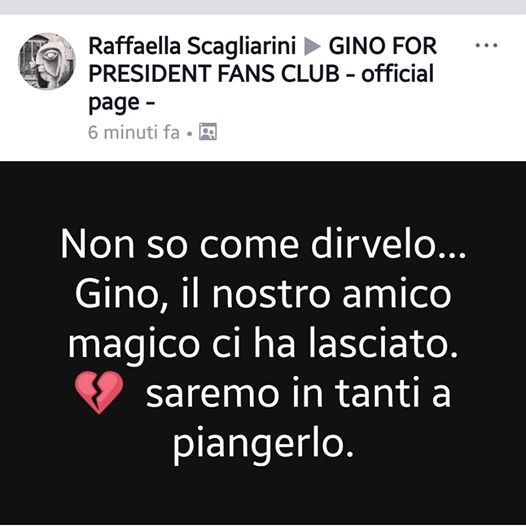Open Raffaella Scagliarini's profile via her name

(192, 46)
